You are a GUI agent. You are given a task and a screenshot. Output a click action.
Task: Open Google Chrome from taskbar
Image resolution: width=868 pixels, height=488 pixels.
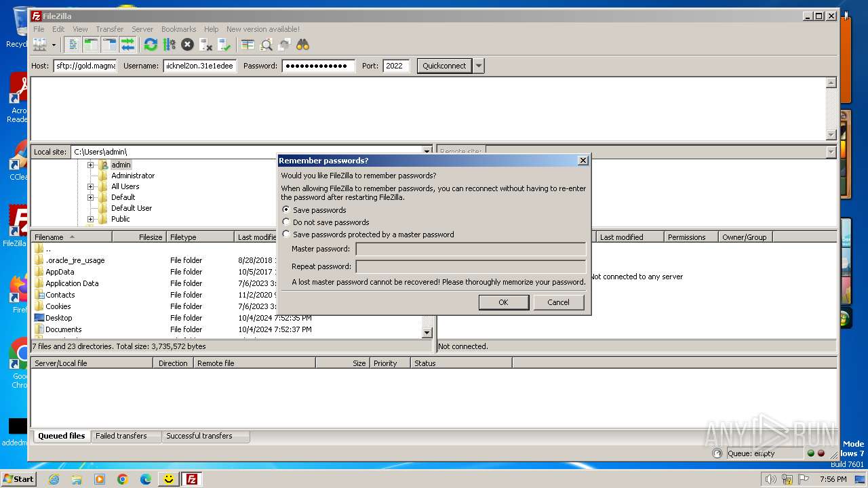(x=123, y=479)
